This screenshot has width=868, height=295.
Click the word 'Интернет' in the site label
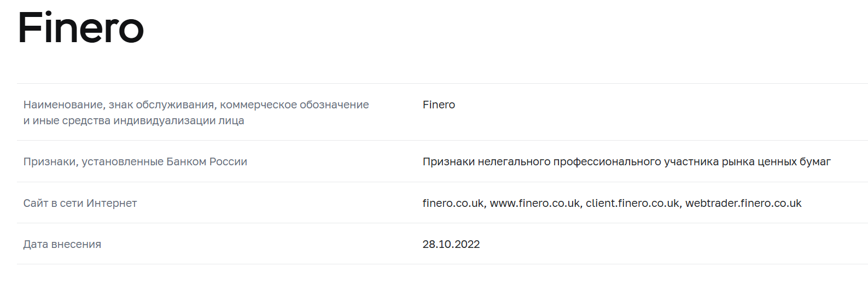click(112, 203)
